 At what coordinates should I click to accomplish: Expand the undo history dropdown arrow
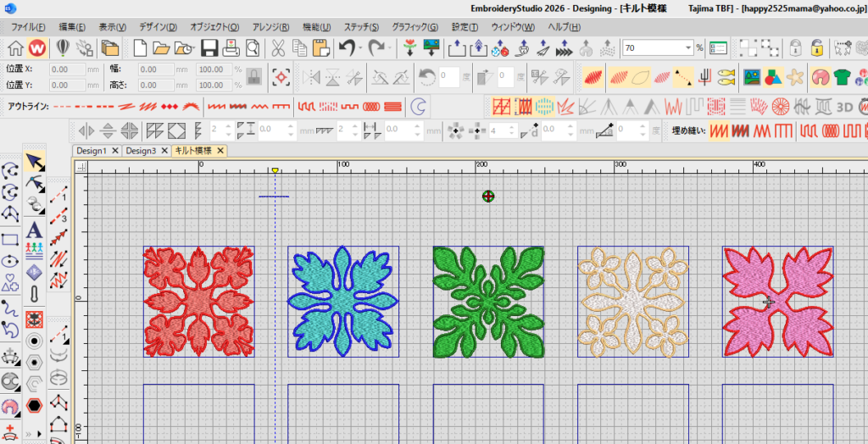point(360,48)
